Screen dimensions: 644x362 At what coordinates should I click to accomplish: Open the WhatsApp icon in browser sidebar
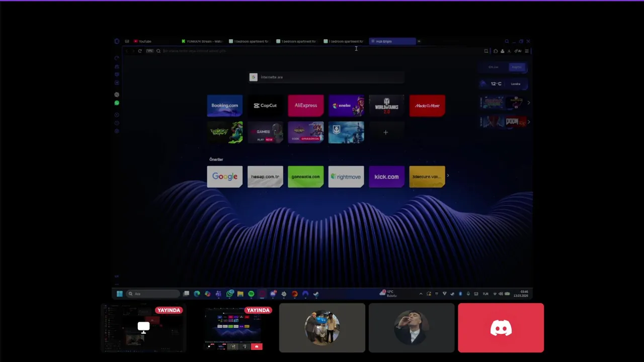[x=117, y=103]
